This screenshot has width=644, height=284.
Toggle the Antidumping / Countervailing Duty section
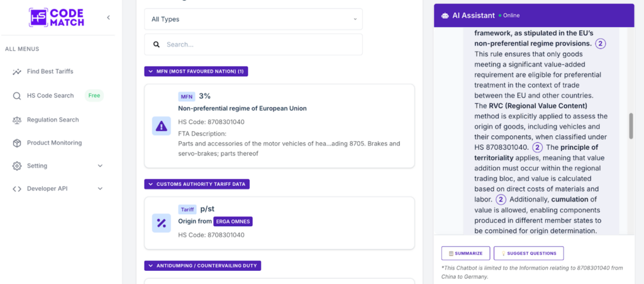coord(203,266)
